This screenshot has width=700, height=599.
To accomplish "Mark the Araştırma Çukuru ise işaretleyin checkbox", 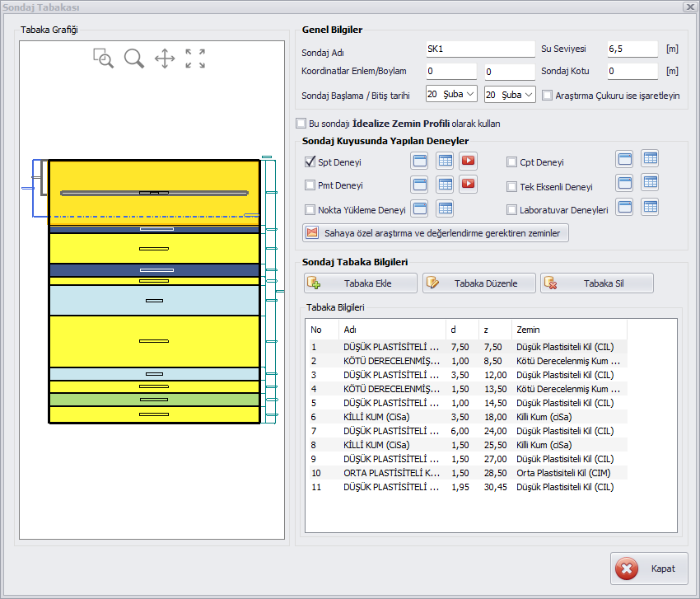I will pos(547,95).
